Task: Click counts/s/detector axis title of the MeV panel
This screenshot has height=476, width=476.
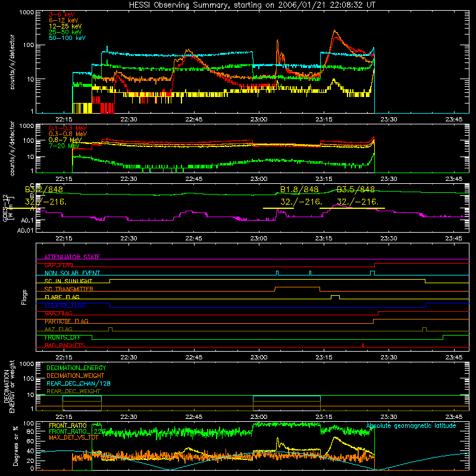Action: pyautogui.click(x=12, y=149)
